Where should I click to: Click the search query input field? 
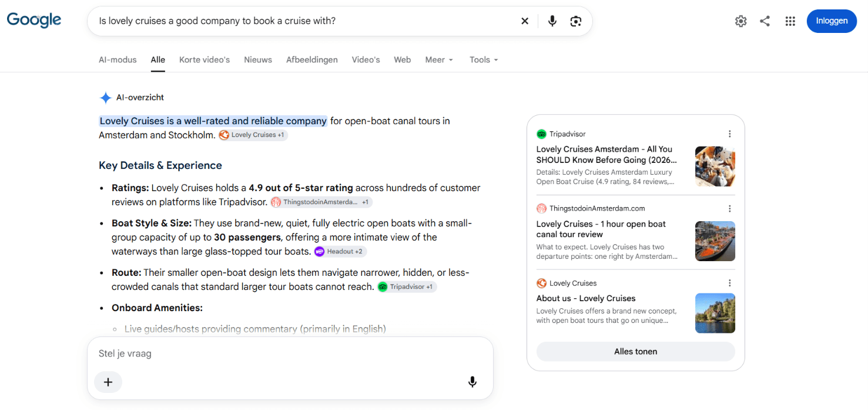click(306, 21)
